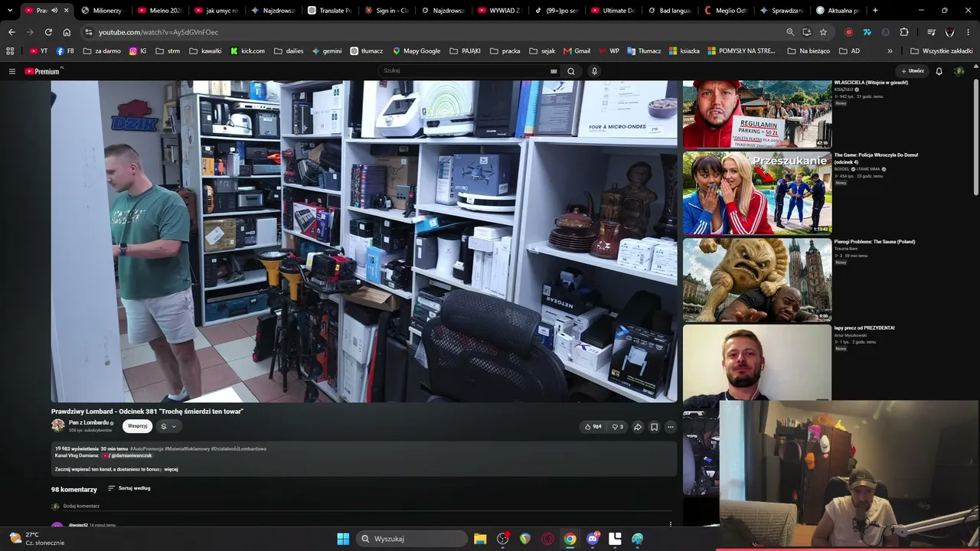Open Chrome apps grid in bookmarks bar
980x551 pixels.
(10, 51)
